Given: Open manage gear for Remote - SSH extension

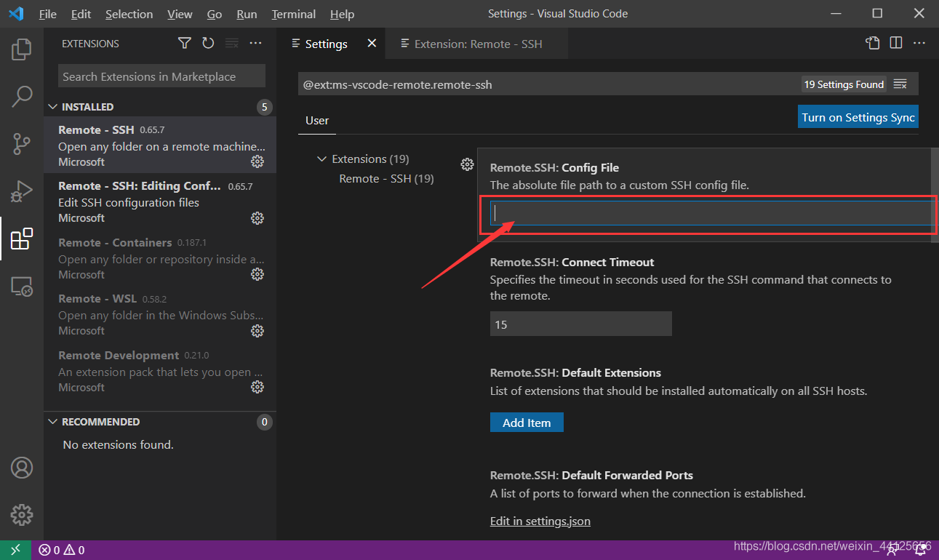Looking at the screenshot, I should (257, 161).
